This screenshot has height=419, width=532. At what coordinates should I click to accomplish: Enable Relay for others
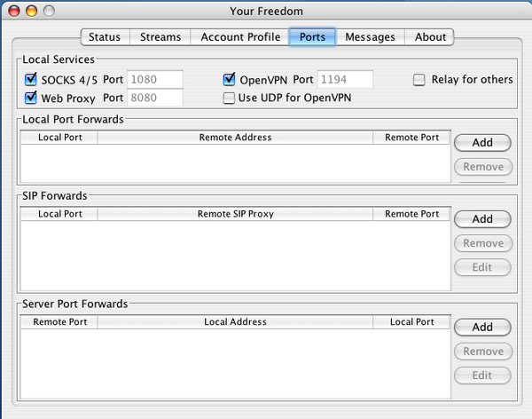click(419, 80)
